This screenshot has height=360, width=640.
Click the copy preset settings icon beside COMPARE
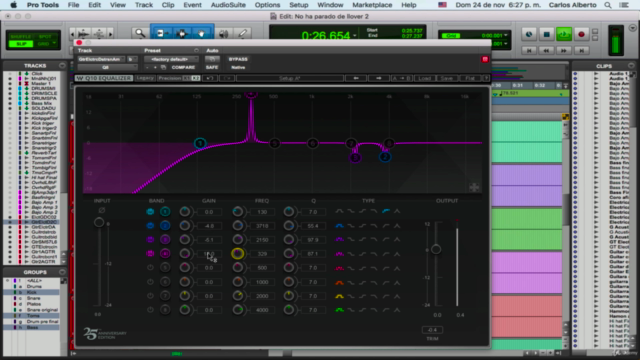163,67
